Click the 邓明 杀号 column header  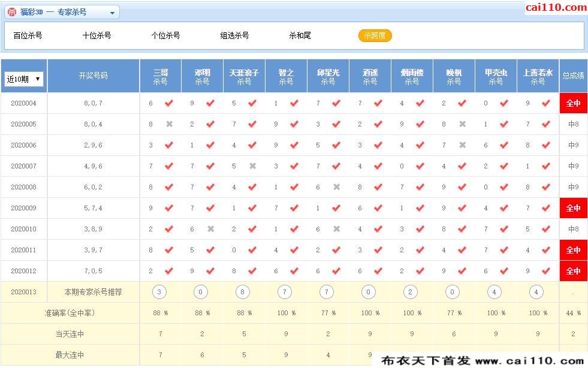coord(203,76)
